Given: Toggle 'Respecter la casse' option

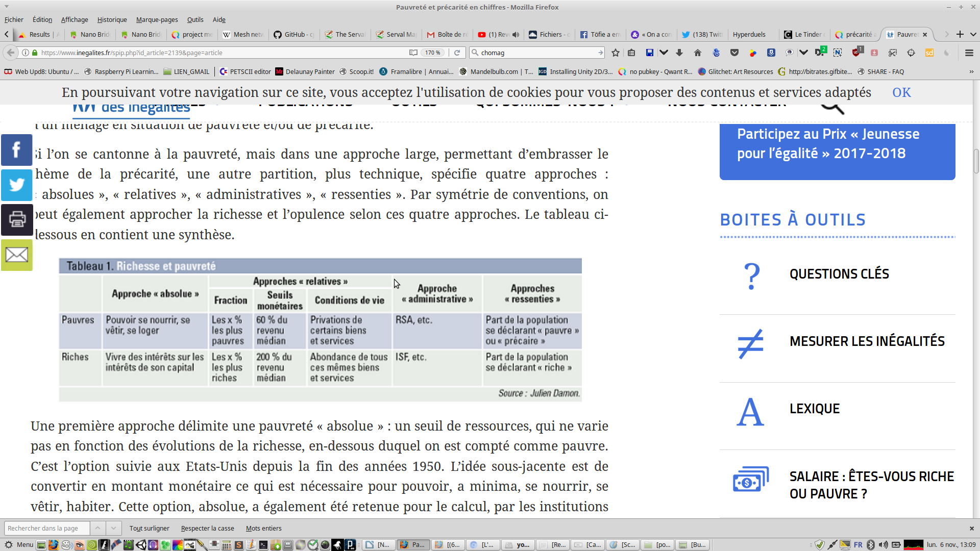Looking at the screenshot, I should tap(207, 529).
